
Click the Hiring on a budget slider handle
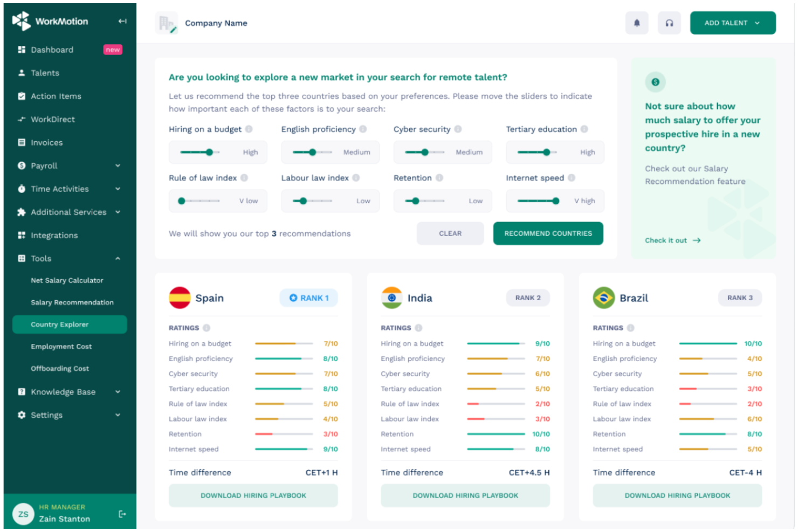point(209,152)
